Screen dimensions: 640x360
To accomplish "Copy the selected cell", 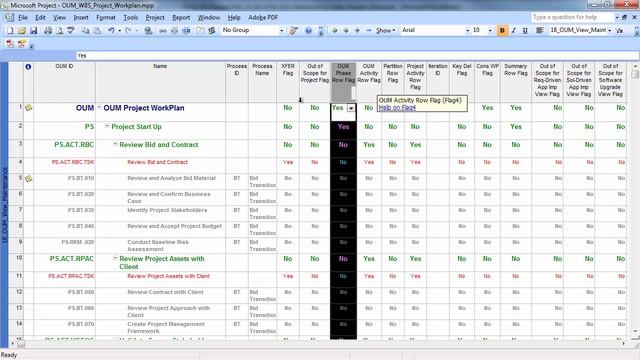I will (x=85, y=31).
